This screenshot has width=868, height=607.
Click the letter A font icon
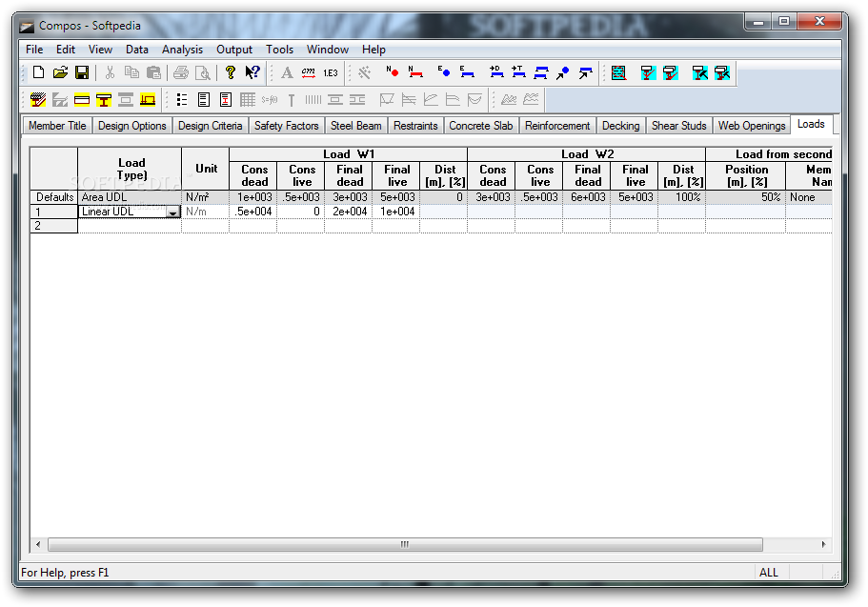287,72
